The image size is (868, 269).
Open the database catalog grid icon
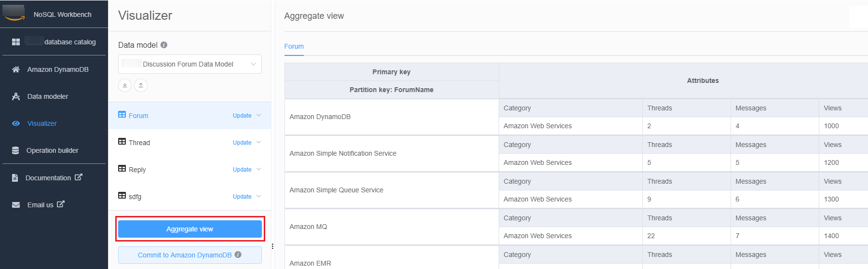pyautogui.click(x=16, y=42)
